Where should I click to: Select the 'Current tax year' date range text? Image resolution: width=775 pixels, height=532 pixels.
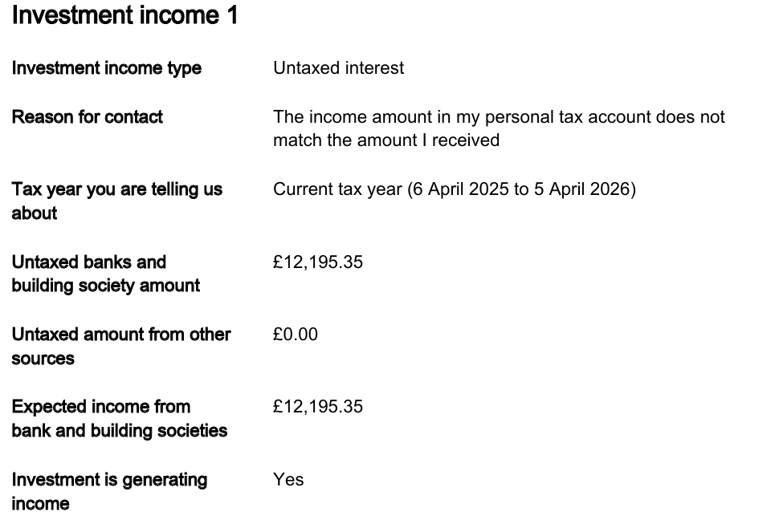coord(455,189)
